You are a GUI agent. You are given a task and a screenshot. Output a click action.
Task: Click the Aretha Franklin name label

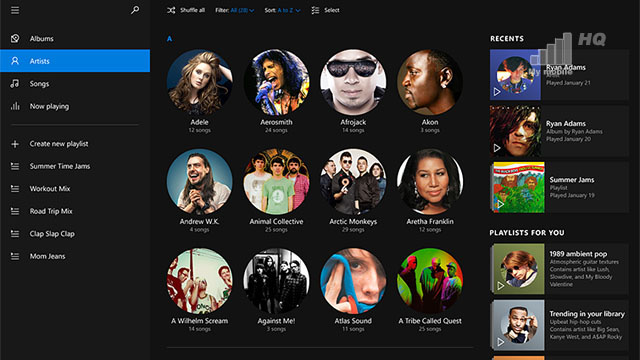pyautogui.click(x=430, y=222)
